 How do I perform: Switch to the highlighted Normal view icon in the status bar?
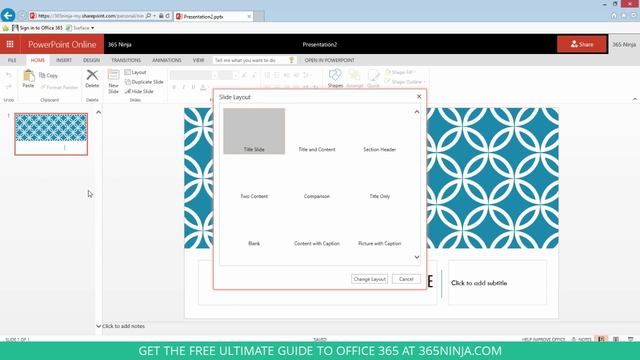pos(602,339)
